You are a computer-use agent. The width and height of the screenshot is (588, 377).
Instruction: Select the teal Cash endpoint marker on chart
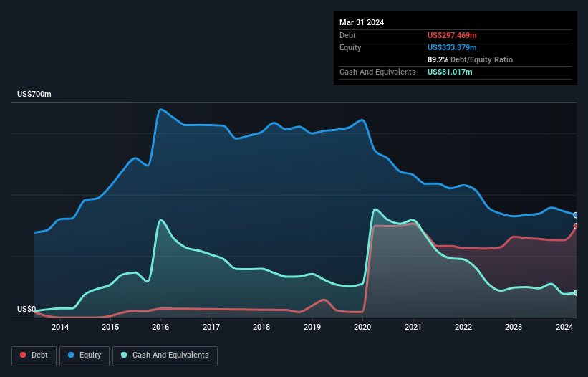click(576, 292)
